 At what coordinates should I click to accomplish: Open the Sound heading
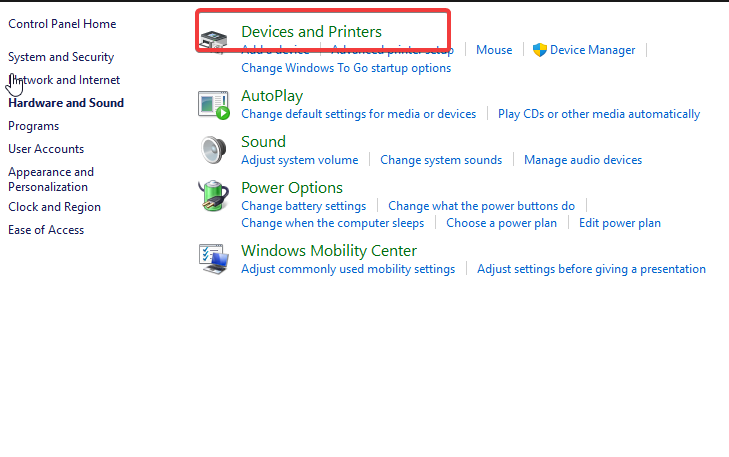coord(263,142)
